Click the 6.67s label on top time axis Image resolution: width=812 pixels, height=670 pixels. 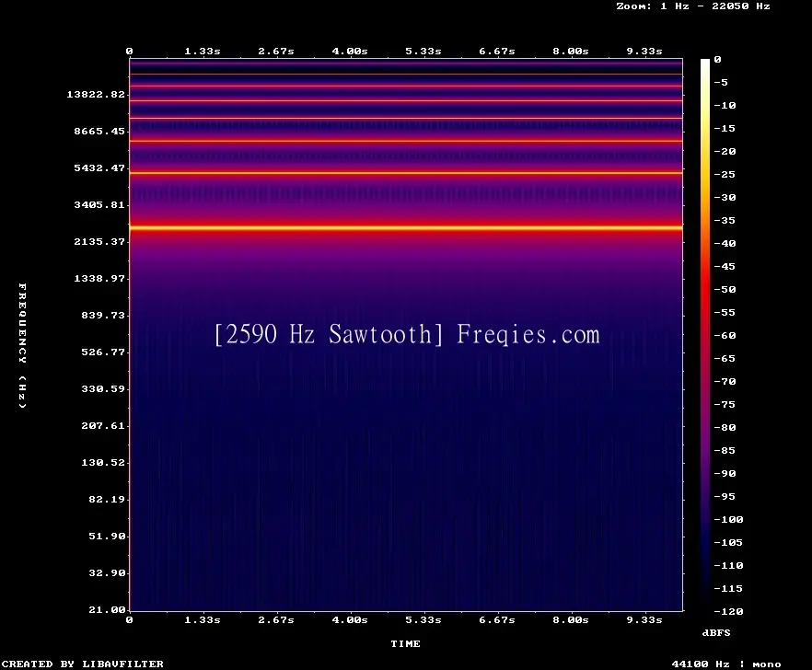pos(496,52)
